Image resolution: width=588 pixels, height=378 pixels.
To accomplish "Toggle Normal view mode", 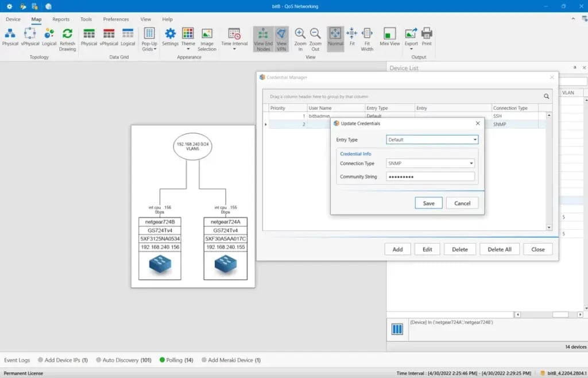I will pyautogui.click(x=335, y=39).
